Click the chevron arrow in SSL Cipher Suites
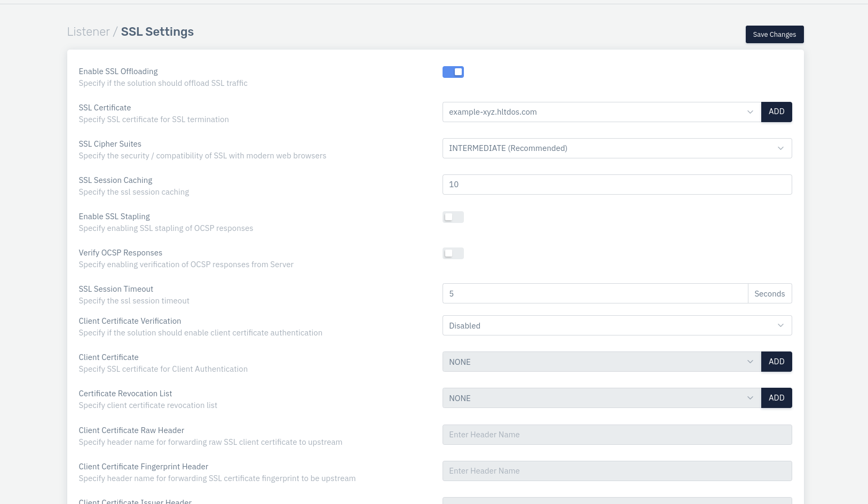868x504 pixels. [x=780, y=148]
